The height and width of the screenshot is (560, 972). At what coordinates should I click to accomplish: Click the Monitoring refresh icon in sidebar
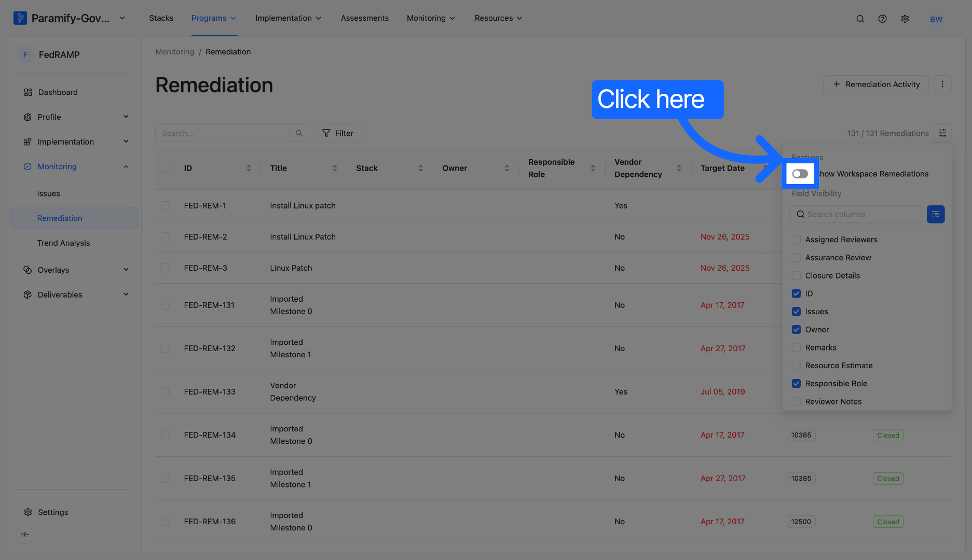pos(28,166)
